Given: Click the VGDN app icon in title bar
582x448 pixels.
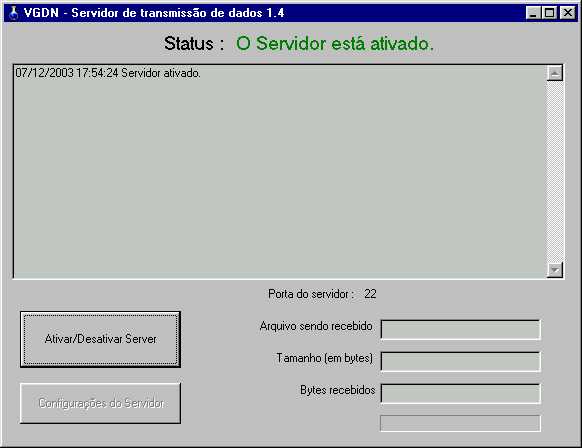Looking at the screenshot, I should [13, 13].
